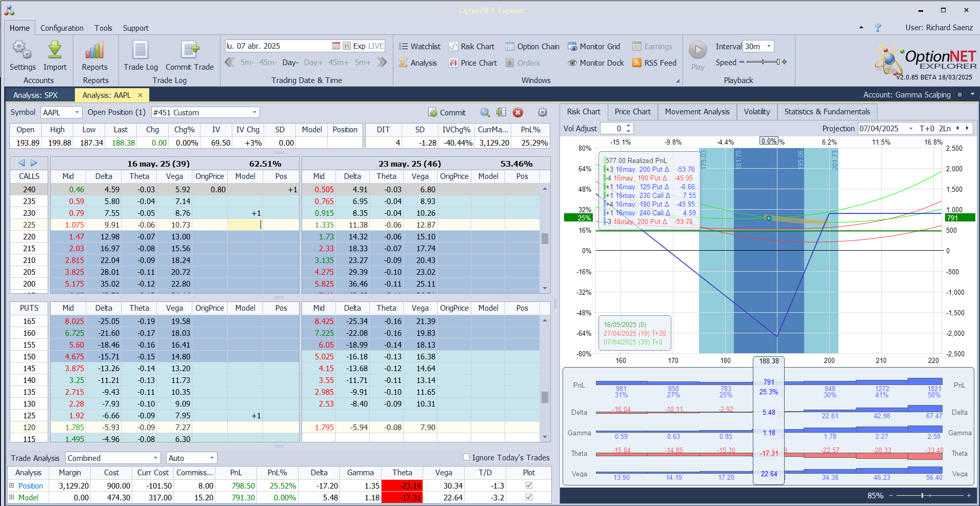
Task: Adjust the zoom slider at bottom right
Action: coord(922,495)
